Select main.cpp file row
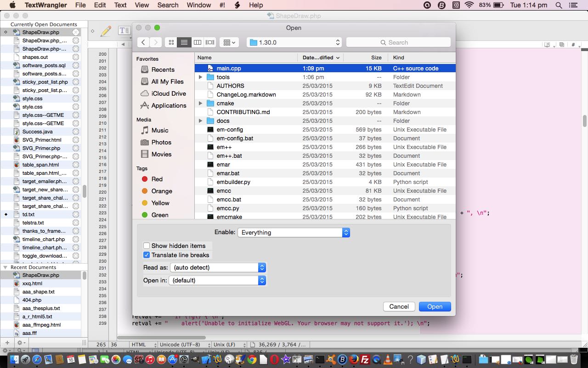Viewport: 588px width, 368px height. pos(325,68)
